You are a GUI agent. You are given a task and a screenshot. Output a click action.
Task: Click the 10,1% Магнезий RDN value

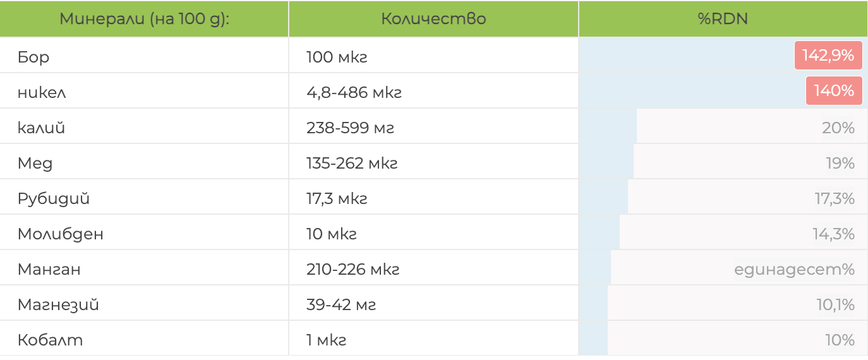[x=835, y=305]
